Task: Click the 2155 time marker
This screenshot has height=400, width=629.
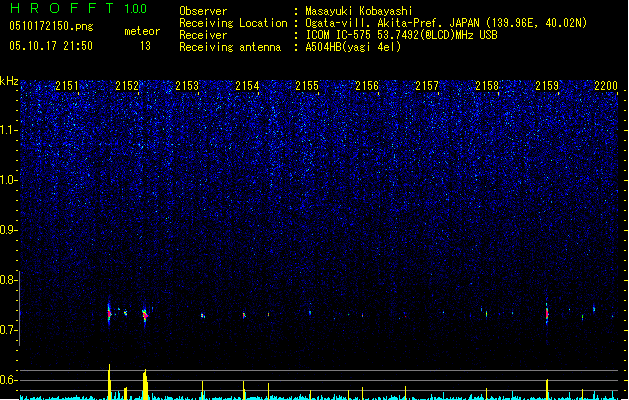Action: (x=307, y=85)
